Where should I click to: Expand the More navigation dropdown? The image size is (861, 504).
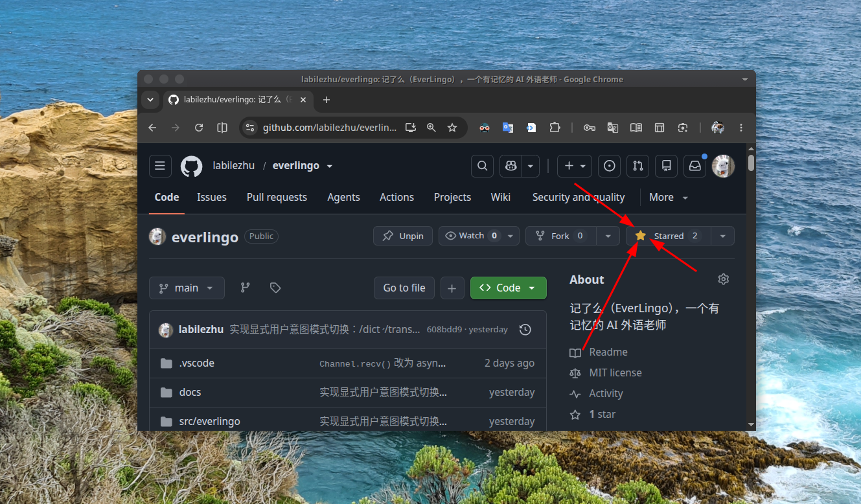coord(669,197)
